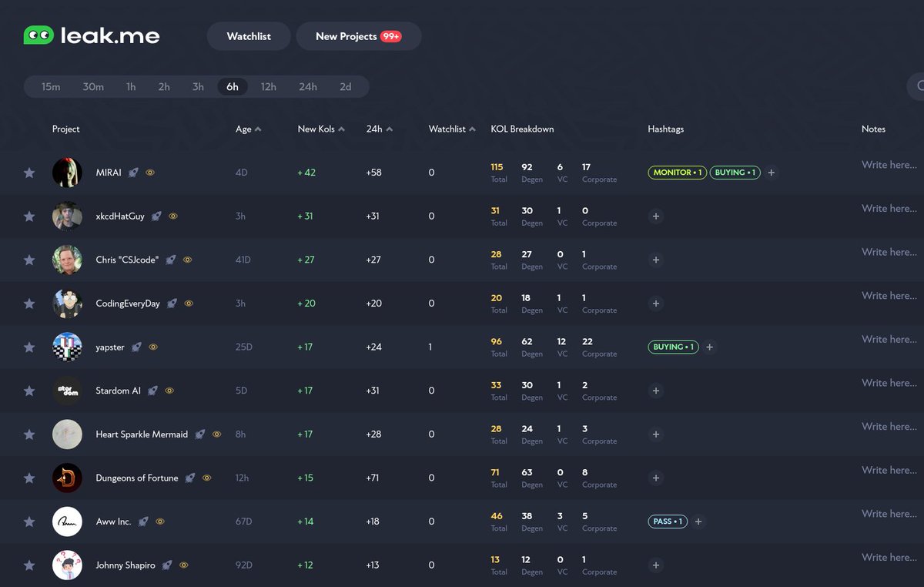The image size is (924, 587).
Task: Click the eye icon next to Aww Inc.
Action: pyautogui.click(x=160, y=522)
